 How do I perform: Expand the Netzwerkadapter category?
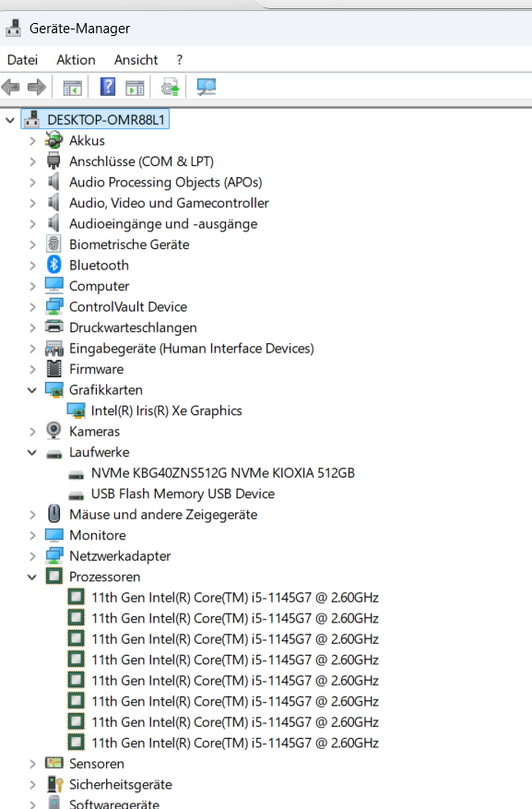tap(32, 556)
